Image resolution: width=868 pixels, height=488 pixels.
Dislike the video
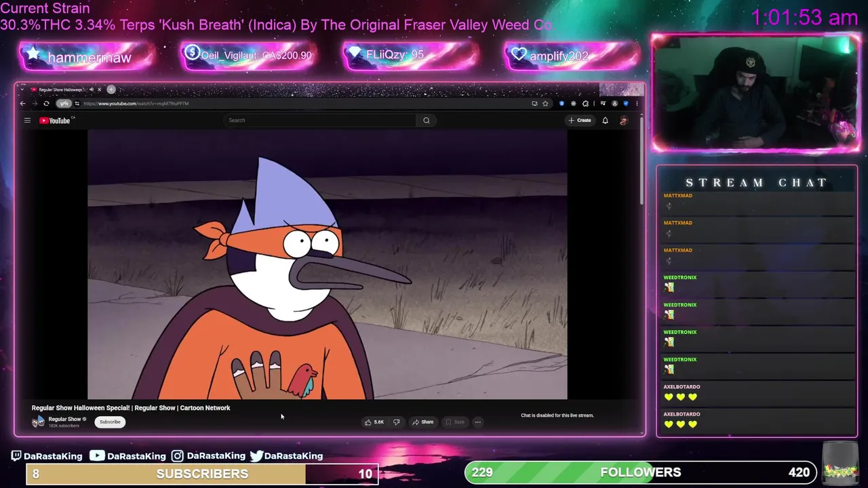click(x=397, y=422)
